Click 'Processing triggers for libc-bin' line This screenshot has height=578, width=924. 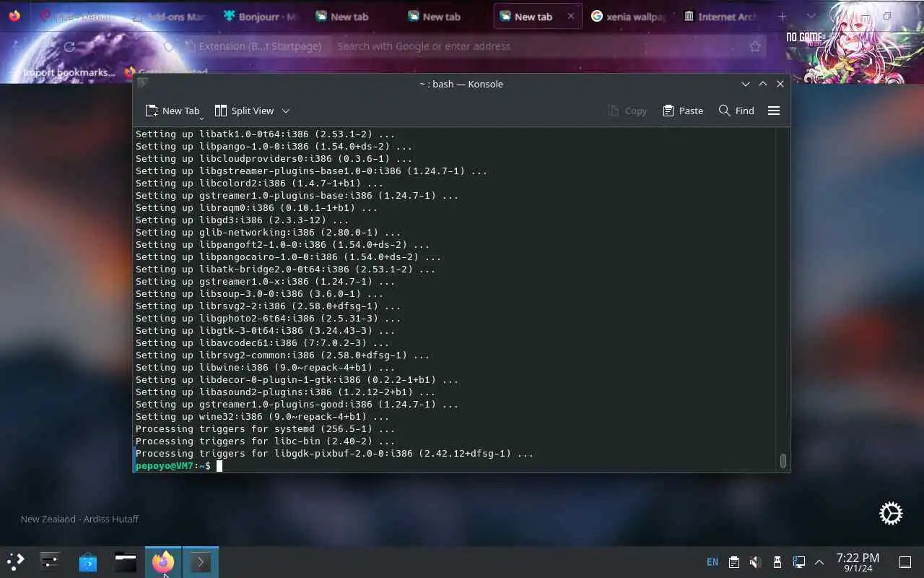coord(265,441)
